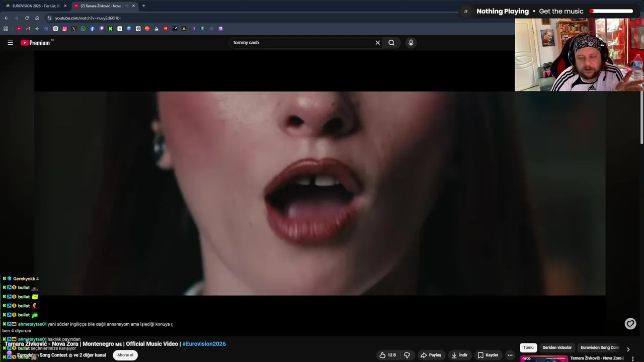Select the Tamara Živković - Nova tab
644x362 pixels.
tap(103, 6)
